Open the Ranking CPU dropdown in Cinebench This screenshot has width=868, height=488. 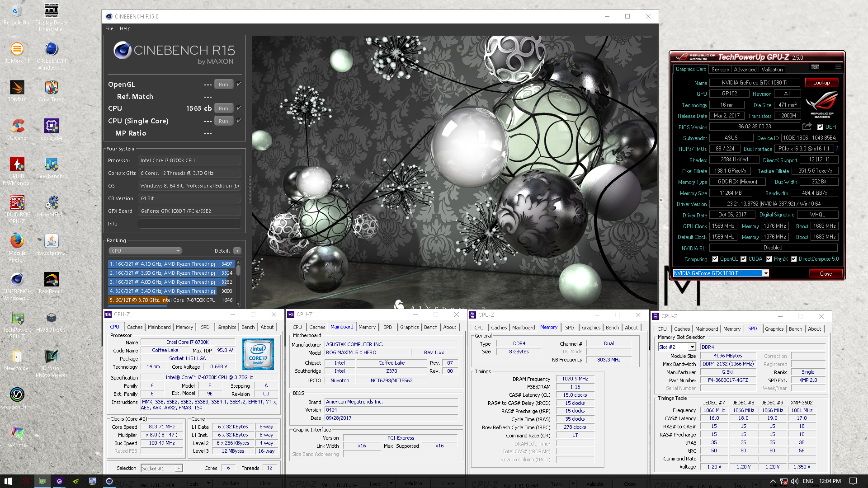pyautogui.click(x=145, y=251)
